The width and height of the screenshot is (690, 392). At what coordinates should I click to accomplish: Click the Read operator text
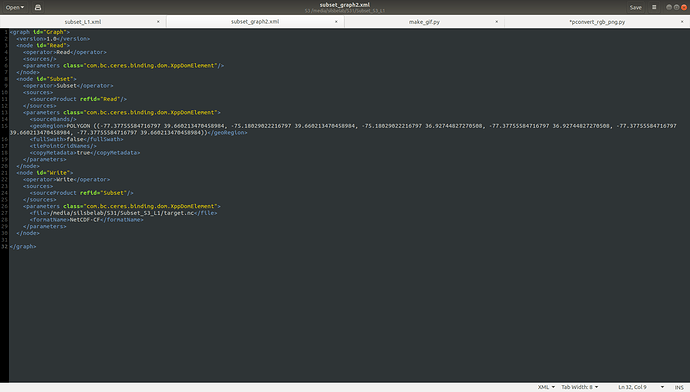coord(63,52)
